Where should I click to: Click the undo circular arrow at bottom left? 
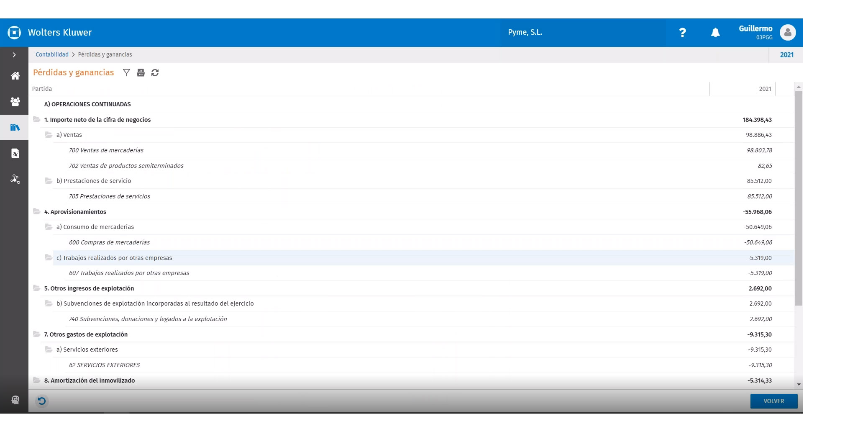pos(42,401)
